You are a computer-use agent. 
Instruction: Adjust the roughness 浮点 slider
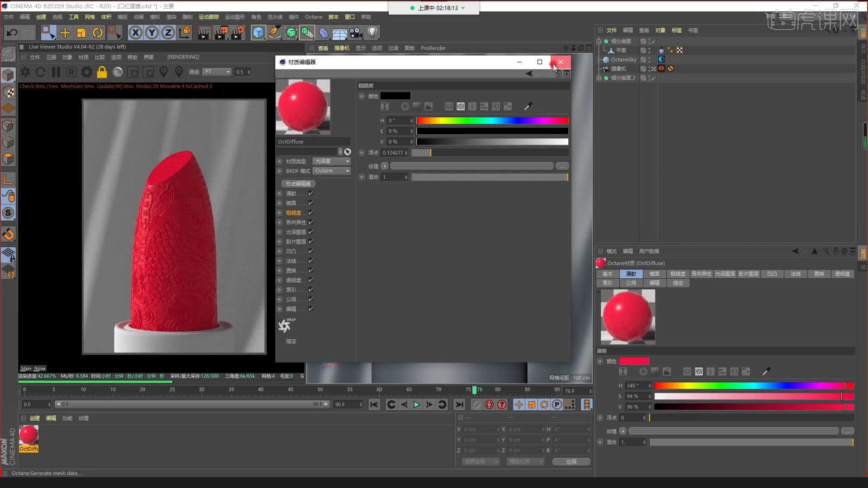click(x=490, y=153)
